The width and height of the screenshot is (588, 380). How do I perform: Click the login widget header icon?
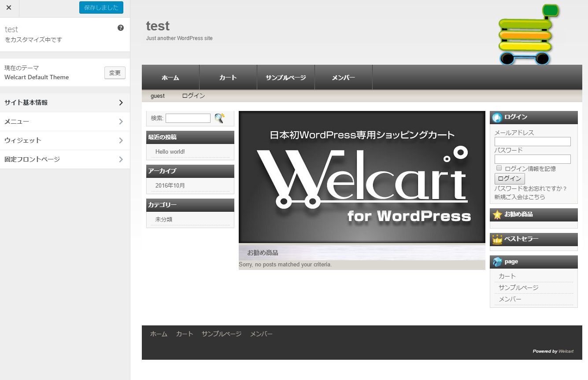(x=497, y=118)
